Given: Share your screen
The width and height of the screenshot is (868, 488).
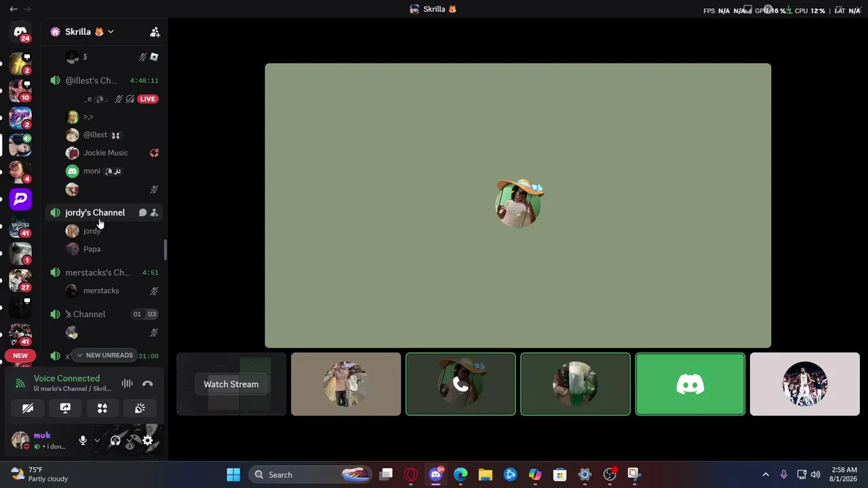Looking at the screenshot, I should 65,408.
